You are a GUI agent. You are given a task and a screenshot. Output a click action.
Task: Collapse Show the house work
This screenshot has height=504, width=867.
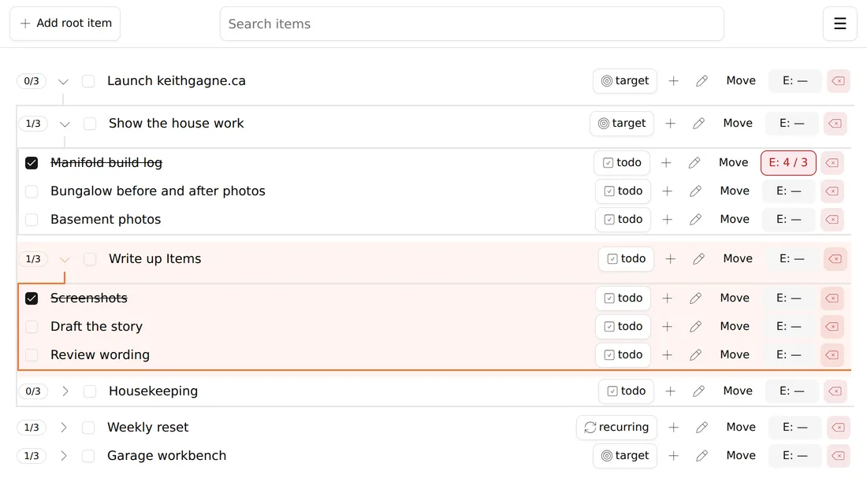coord(65,124)
